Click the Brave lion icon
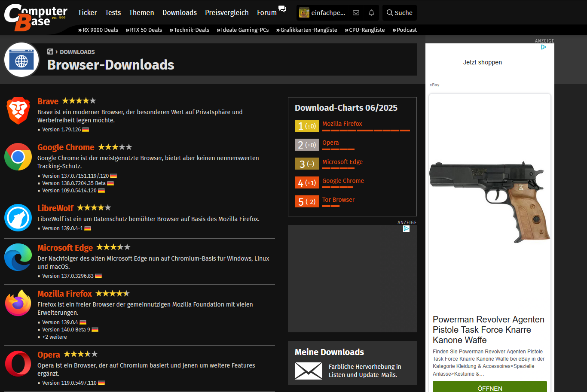Screen dimensions: 587x392 point(18,111)
